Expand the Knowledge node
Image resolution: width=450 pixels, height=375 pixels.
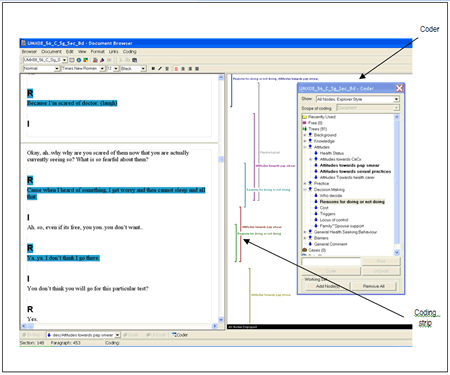point(305,141)
